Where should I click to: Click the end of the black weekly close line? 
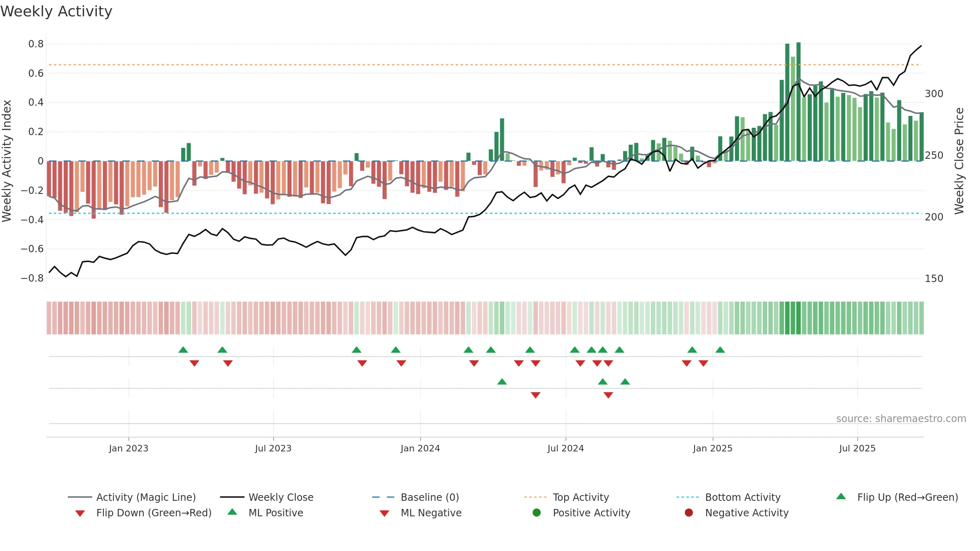pyautogui.click(x=921, y=46)
